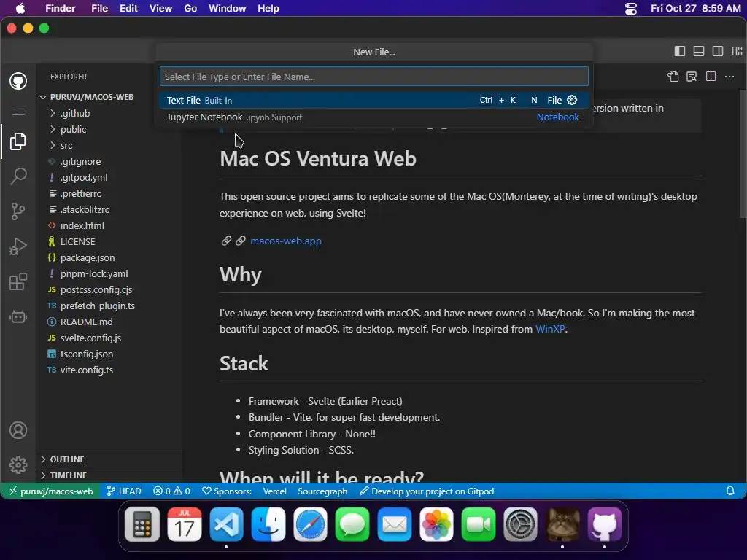Open the macos-web.app link
Viewport: 747px width, 560px height.
click(286, 241)
